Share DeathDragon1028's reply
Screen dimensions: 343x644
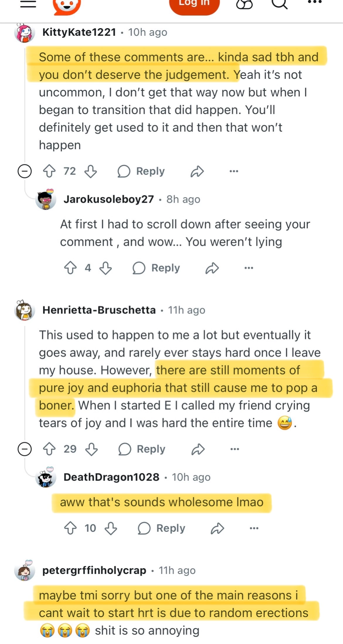coord(217,528)
